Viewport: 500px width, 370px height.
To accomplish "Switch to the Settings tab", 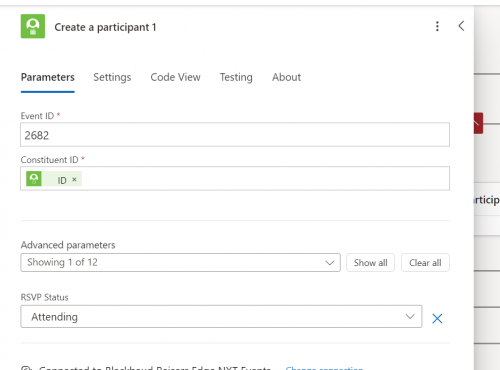I will [x=112, y=77].
